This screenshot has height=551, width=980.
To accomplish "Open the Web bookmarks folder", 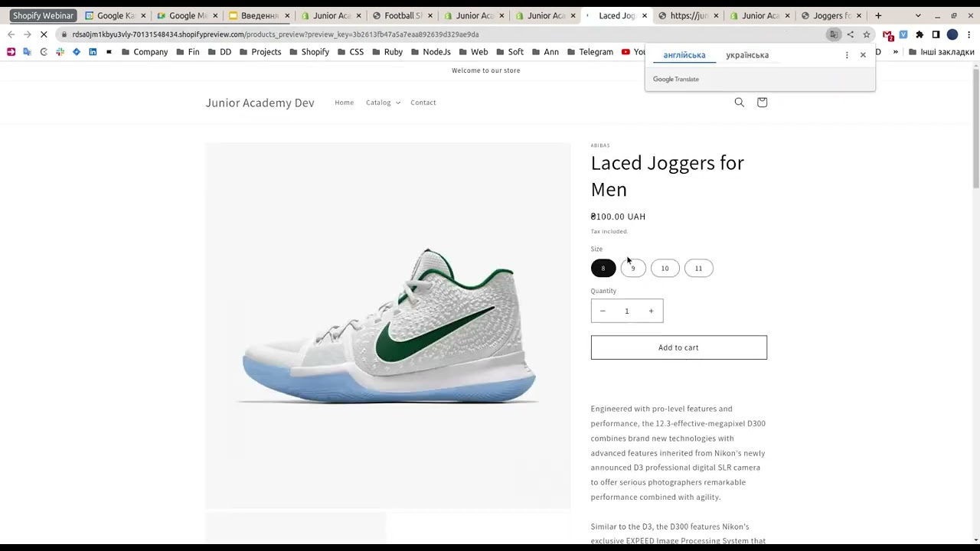I will point(473,52).
